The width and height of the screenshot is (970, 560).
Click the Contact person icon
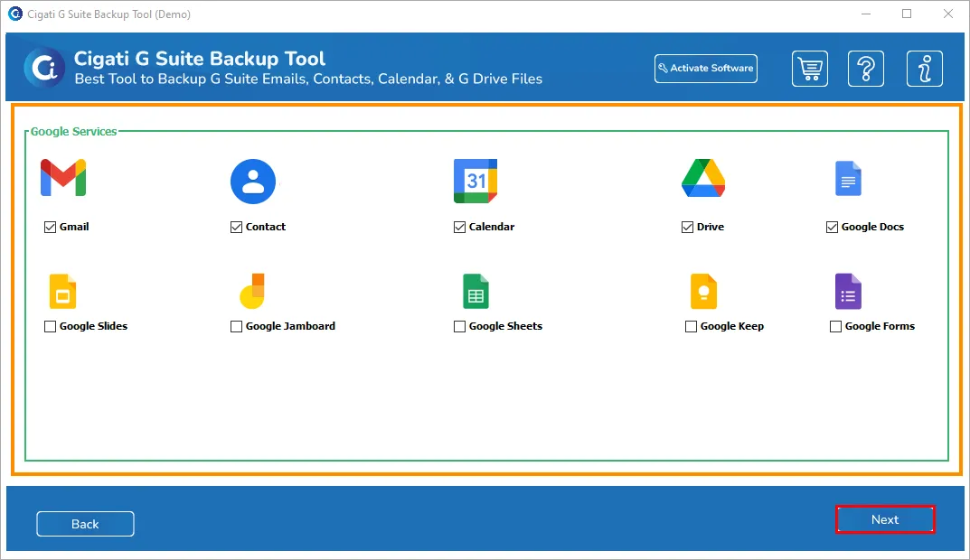(x=253, y=182)
